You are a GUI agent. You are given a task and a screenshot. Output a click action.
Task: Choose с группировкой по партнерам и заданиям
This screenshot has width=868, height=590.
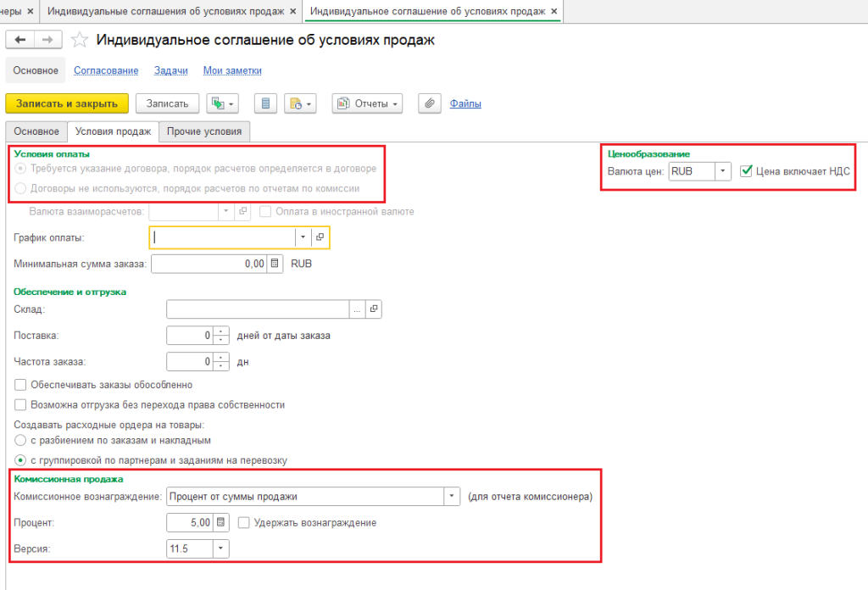[x=20, y=460]
